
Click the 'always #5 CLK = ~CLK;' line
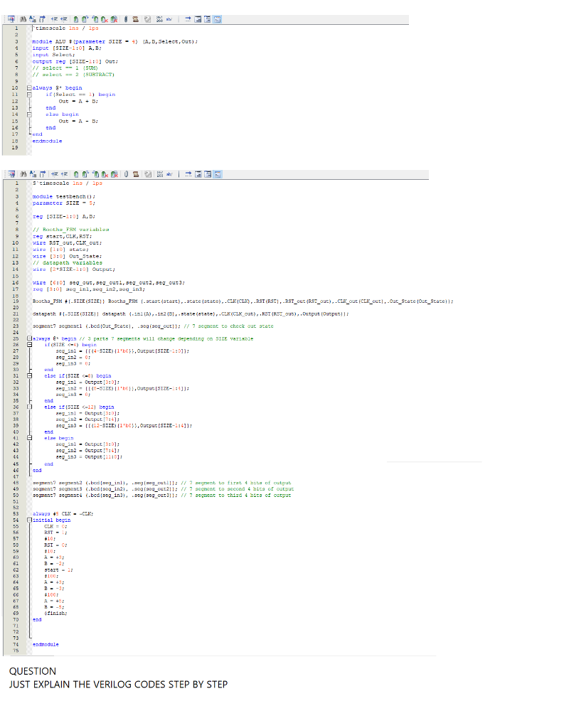pyautogui.click(x=63, y=513)
